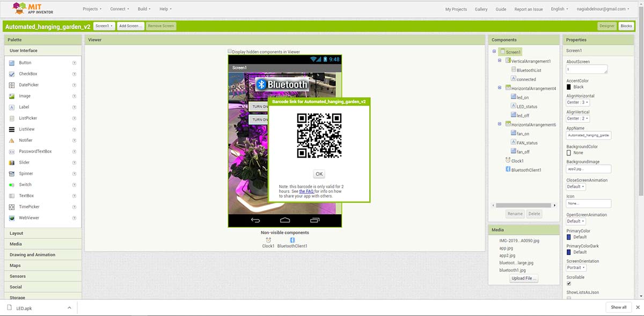644x316 pixels.
Task: Open help for WebViewer component
Action: (x=74, y=218)
